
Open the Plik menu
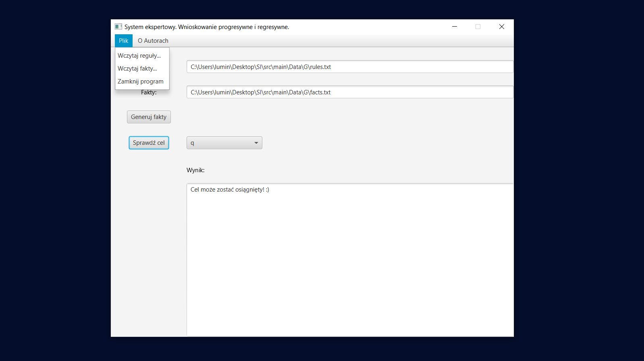point(123,41)
